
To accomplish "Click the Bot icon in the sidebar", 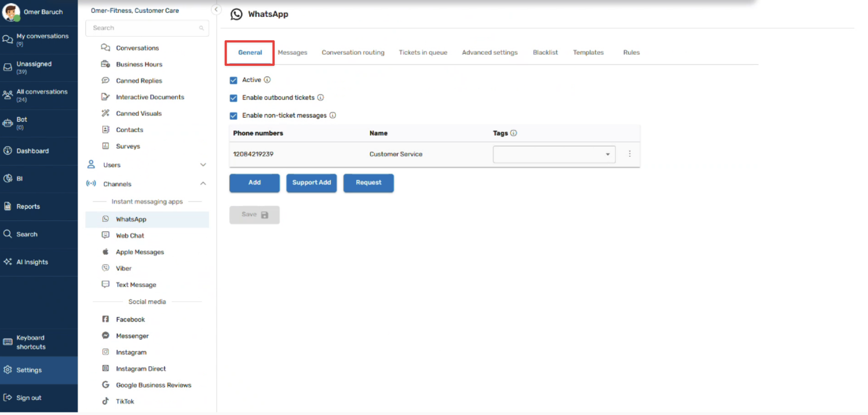I will pyautogui.click(x=8, y=123).
